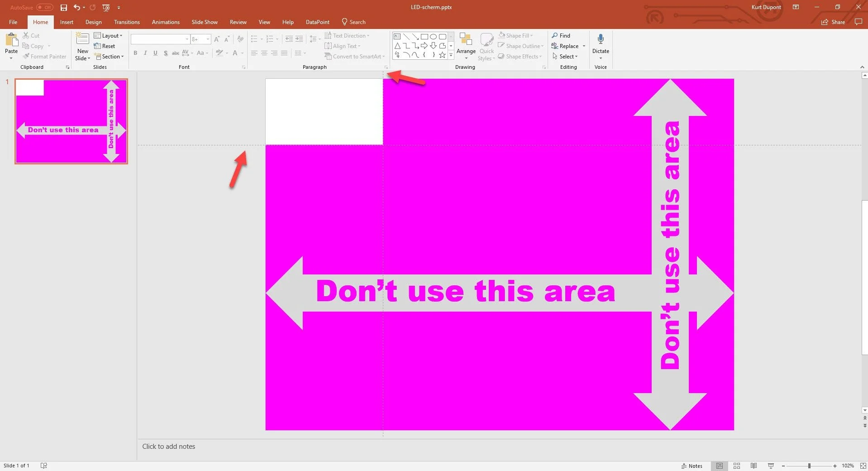Switch to Normal view
Viewport: 868px width, 471px height.
click(720, 466)
